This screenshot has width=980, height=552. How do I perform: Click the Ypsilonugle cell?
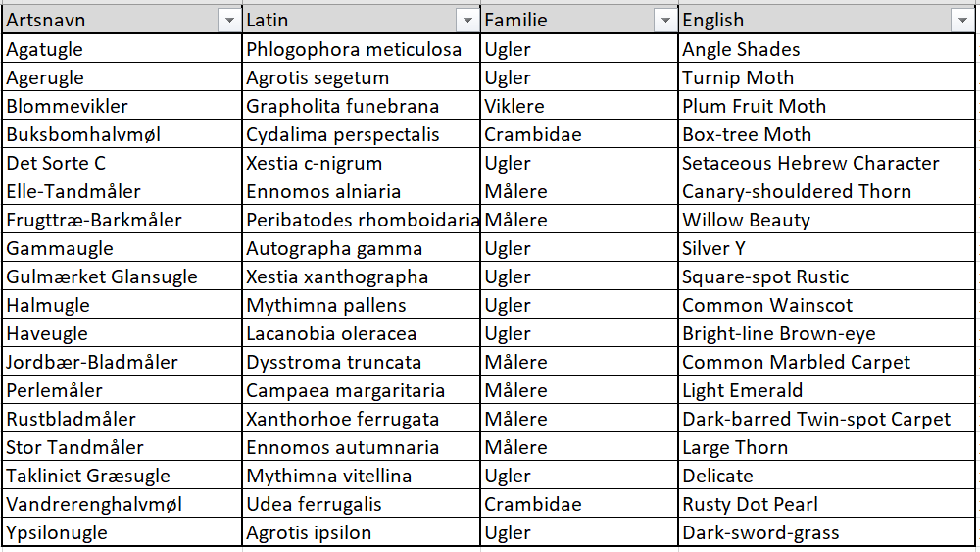122,532
